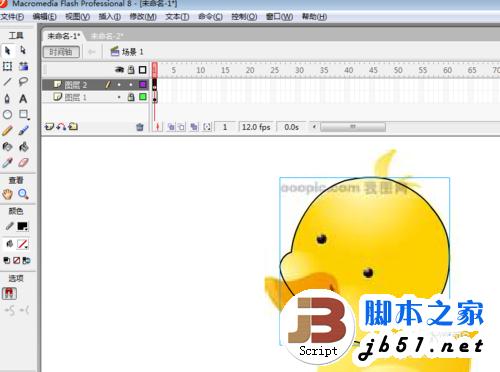Viewport: 500px width, 372px height.
Task: Toggle Edit Multiple Frames button
Action: (x=194, y=127)
